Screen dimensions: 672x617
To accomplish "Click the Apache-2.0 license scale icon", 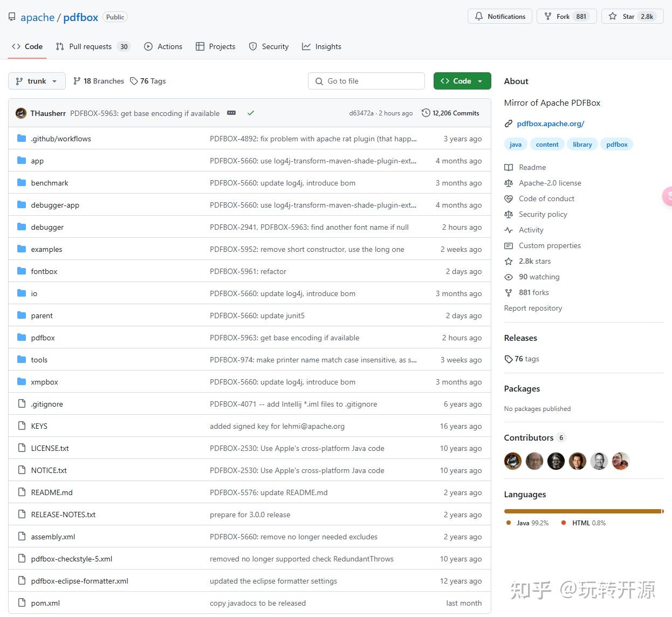I will pos(509,183).
